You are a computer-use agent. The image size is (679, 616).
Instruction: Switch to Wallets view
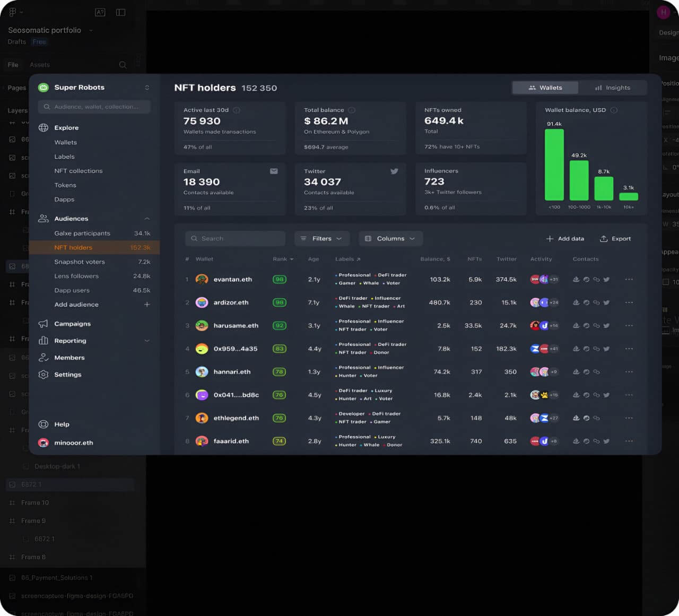pyautogui.click(x=545, y=88)
